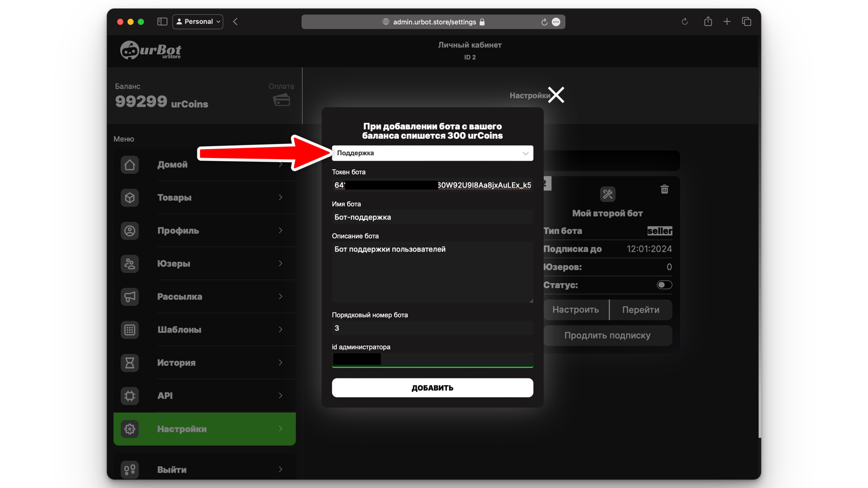Viewport: 868px width, 488px height.
Task: Click the Имя бота input field
Action: coord(432,217)
